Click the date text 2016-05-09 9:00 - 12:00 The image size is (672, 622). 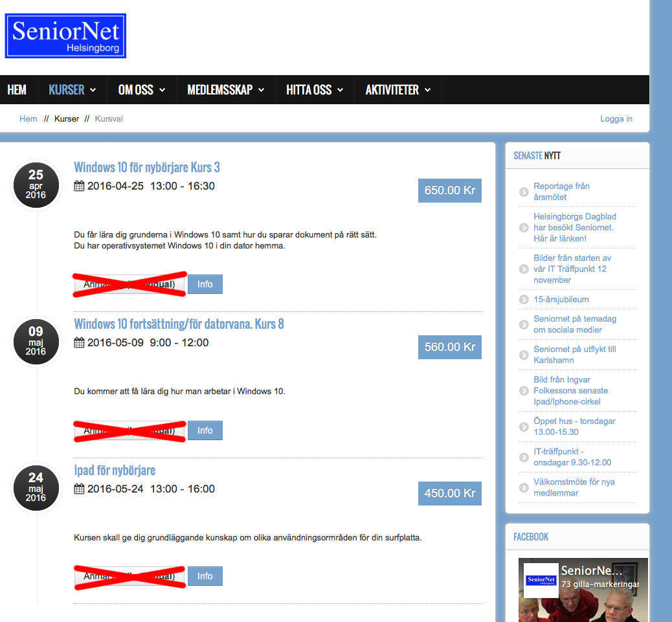pyautogui.click(x=148, y=342)
